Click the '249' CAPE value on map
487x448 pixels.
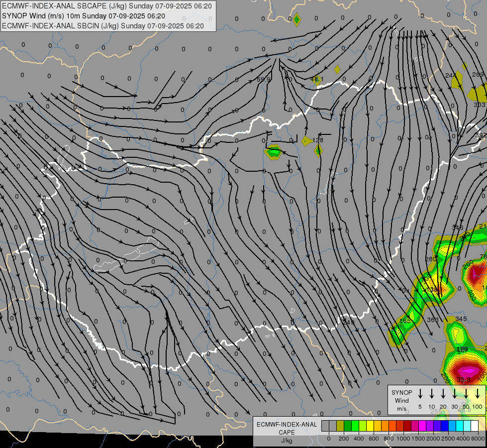348,322
